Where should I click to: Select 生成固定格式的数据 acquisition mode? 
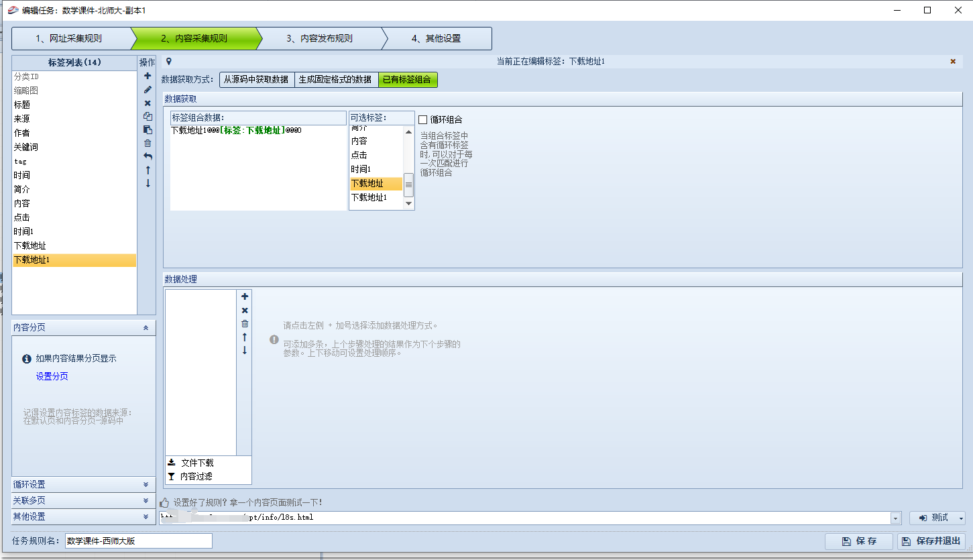(x=336, y=80)
